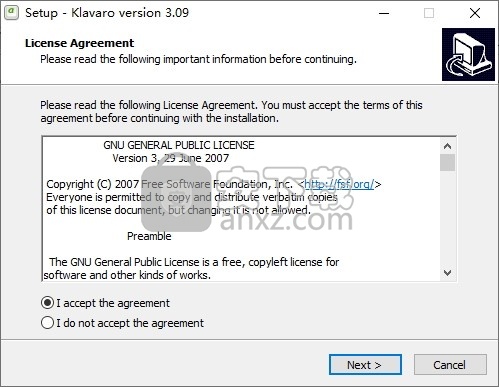Click the "GNU GENERAL PUBLIC LICENSE" line
499x387 pixels.
(179, 145)
